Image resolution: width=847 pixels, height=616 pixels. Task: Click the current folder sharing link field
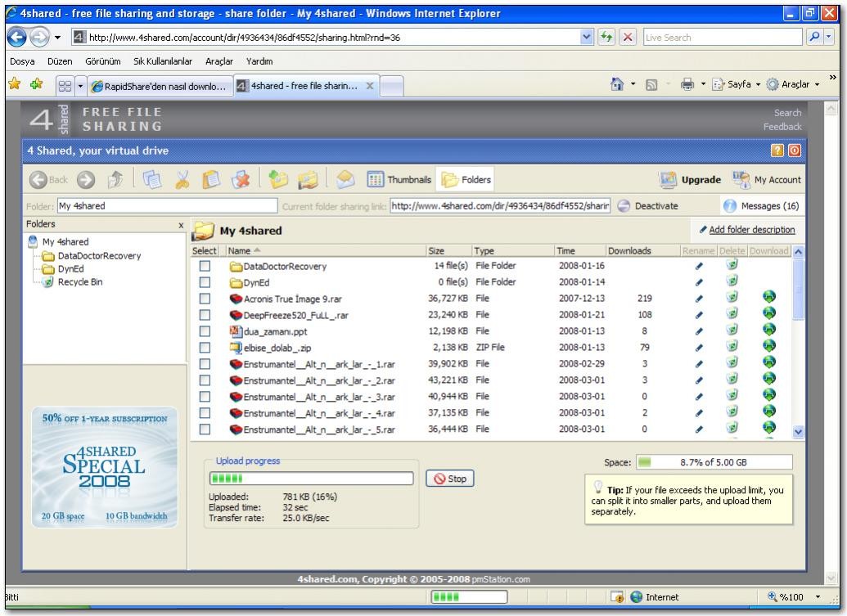(x=500, y=206)
